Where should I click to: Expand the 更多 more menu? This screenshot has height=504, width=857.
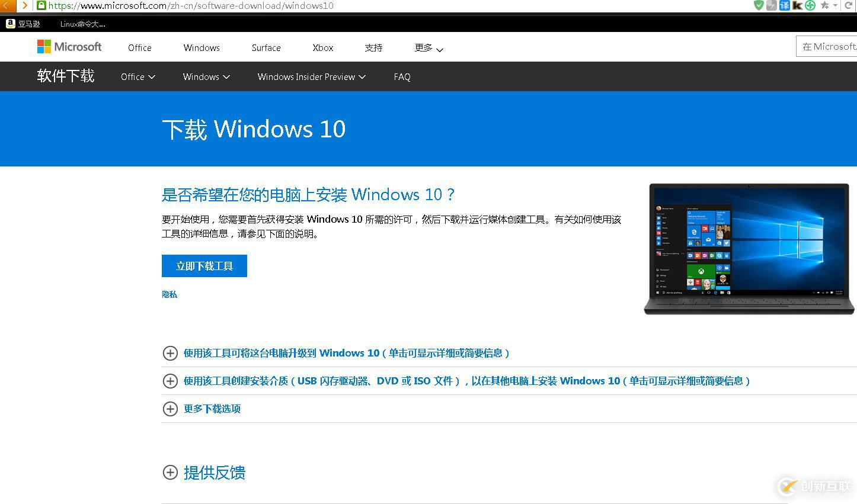coord(428,48)
